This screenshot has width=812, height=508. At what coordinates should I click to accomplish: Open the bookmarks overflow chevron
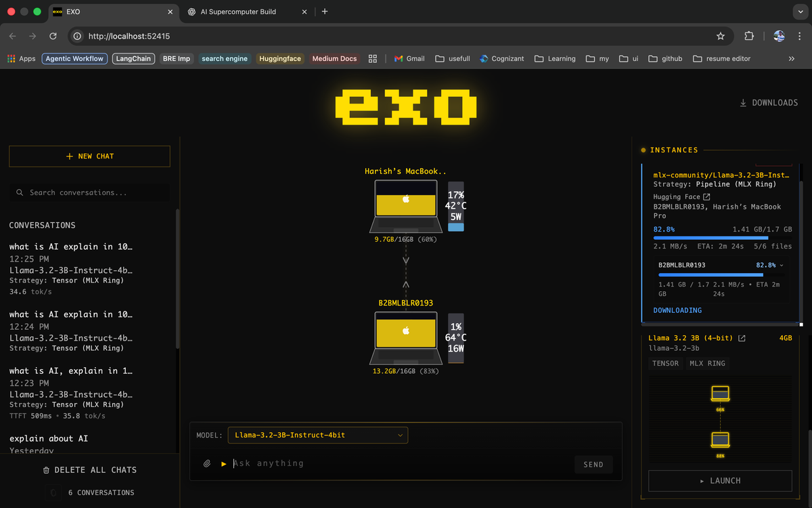[790, 59]
